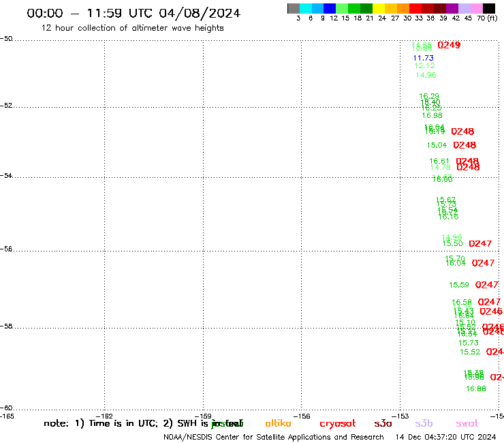The height and width of the screenshot is (443, 504).
Task: Click the '00:00 – 11:59 UTC 04/08/2024' title
Action: point(133,13)
